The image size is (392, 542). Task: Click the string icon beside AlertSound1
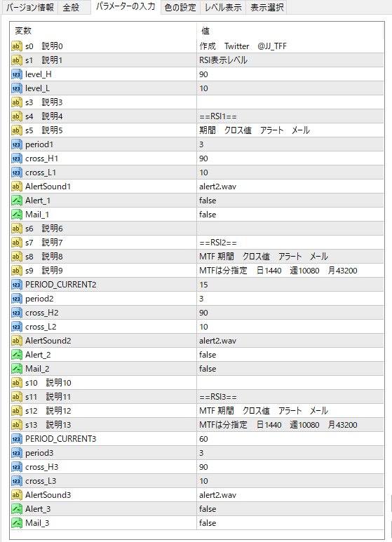(17, 187)
